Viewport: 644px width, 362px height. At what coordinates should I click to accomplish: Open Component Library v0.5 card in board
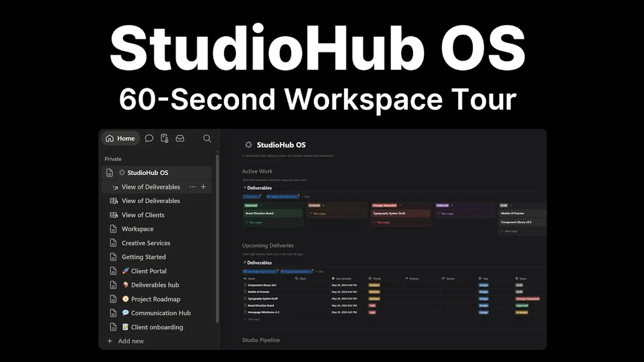[x=523, y=222]
